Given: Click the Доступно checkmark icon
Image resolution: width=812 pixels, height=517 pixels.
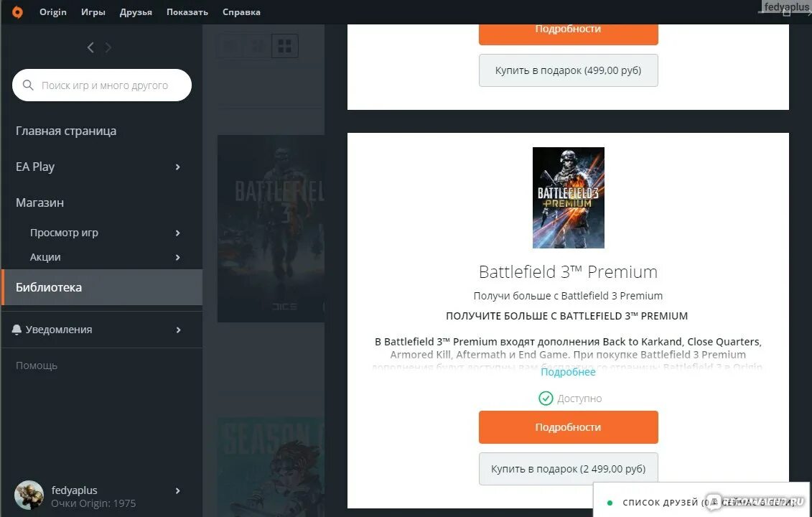Looking at the screenshot, I should (546, 399).
